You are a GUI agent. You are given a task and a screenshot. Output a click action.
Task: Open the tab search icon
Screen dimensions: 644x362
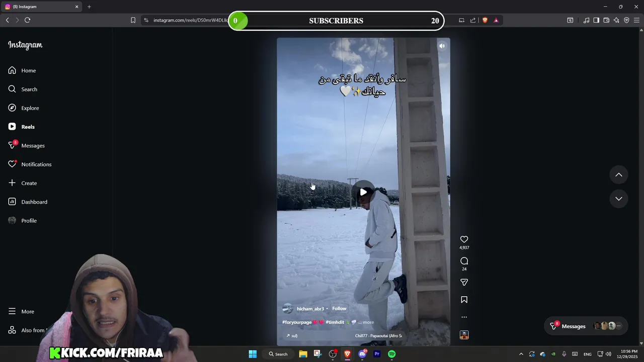[x=570, y=20]
